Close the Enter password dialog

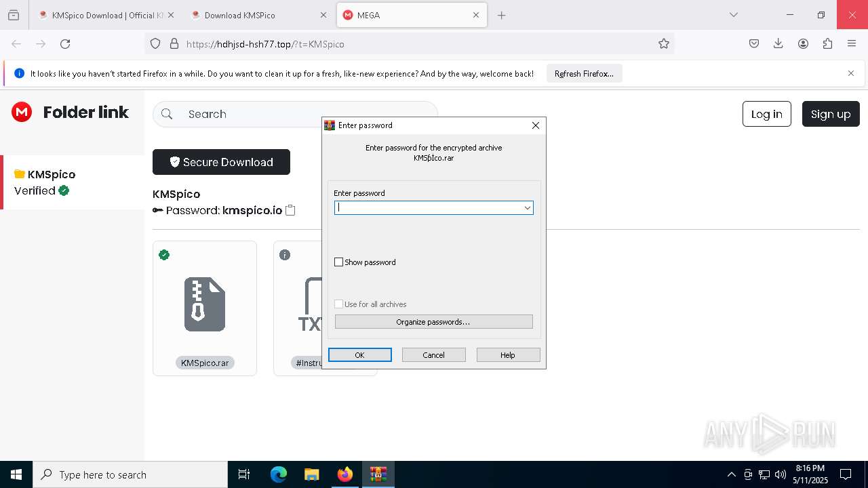tap(536, 125)
